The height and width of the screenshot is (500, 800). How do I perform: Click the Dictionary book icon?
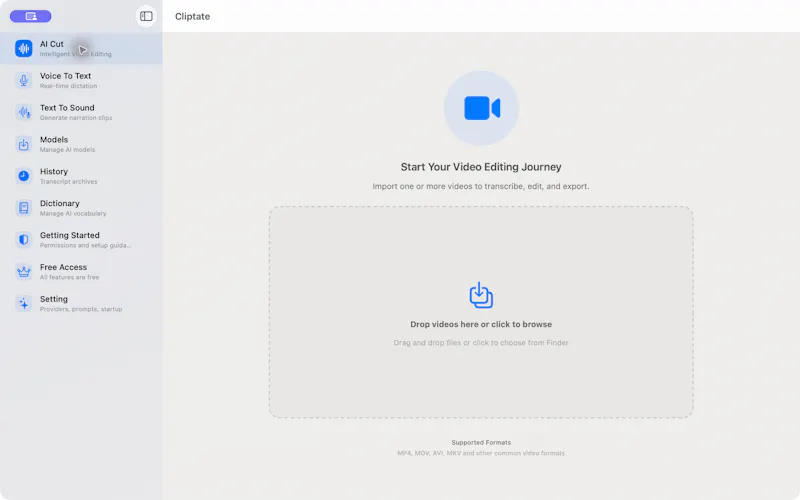click(23, 208)
